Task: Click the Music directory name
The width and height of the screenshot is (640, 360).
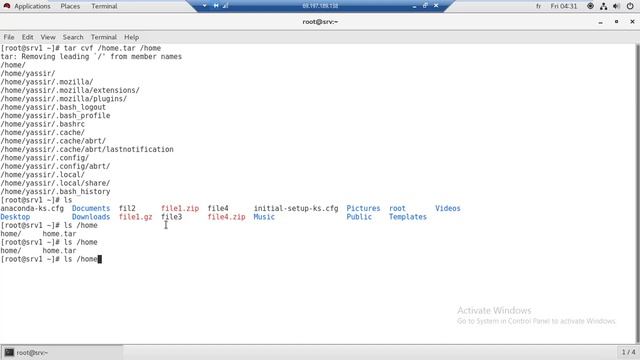Action: click(x=264, y=217)
